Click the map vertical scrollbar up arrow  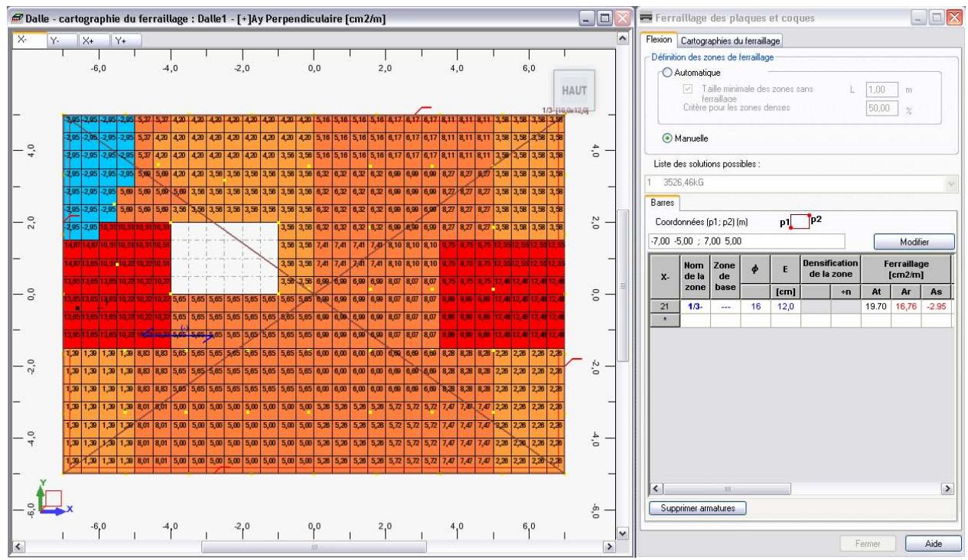[x=623, y=38]
